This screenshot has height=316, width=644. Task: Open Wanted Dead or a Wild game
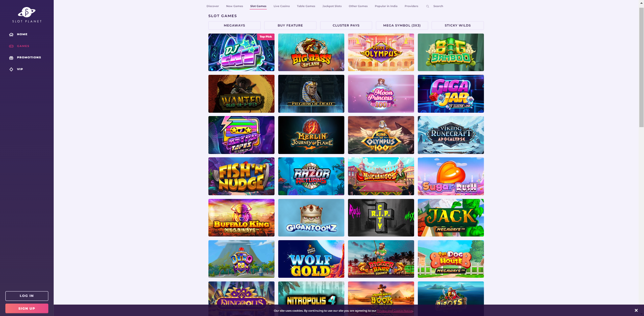(241, 94)
